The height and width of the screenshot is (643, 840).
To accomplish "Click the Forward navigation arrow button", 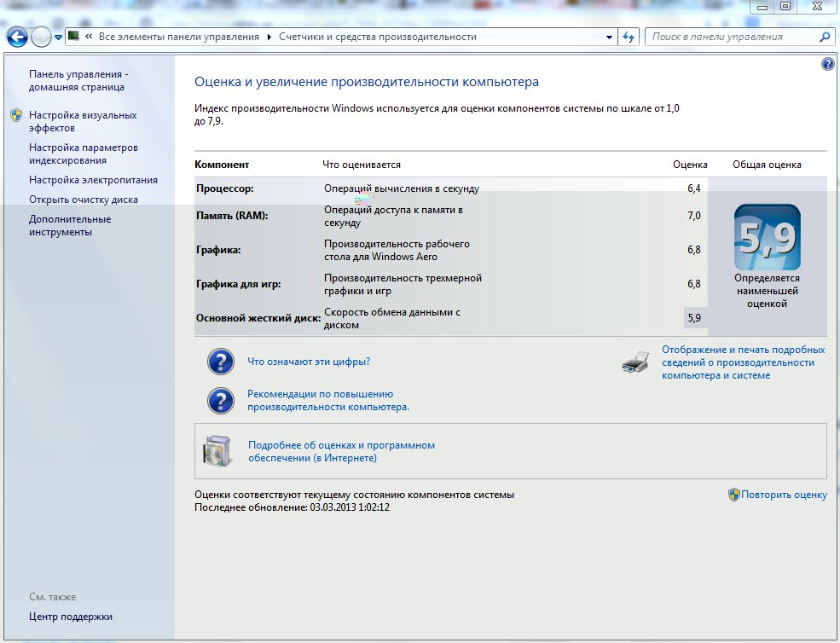I will point(40,37).
